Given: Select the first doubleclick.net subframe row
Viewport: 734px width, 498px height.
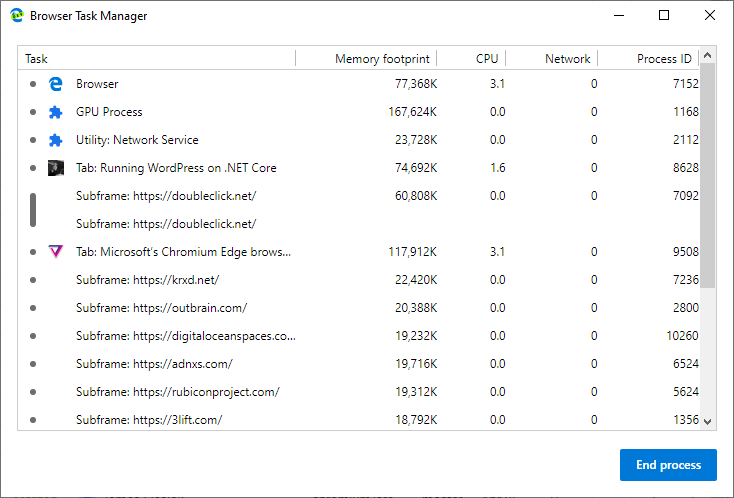Looking at the screenshot, I should 359,196.
